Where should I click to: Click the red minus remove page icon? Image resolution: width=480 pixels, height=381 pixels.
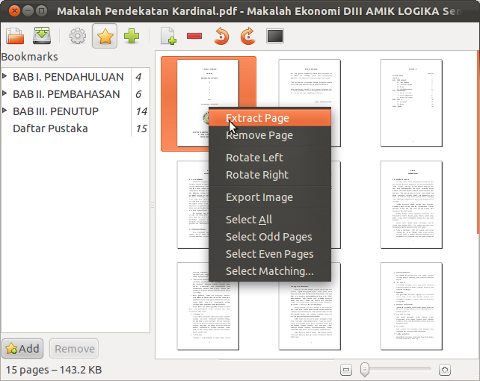(195, 36)
